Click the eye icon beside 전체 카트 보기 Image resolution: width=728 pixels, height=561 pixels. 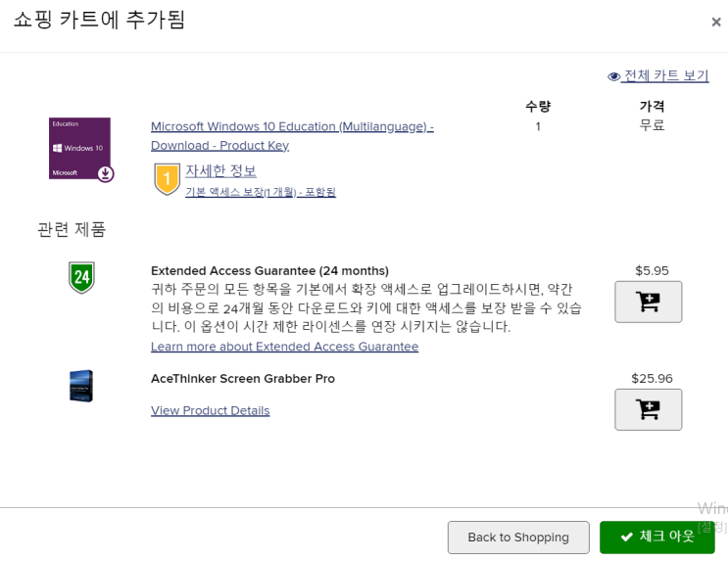[x=613, y=76]
